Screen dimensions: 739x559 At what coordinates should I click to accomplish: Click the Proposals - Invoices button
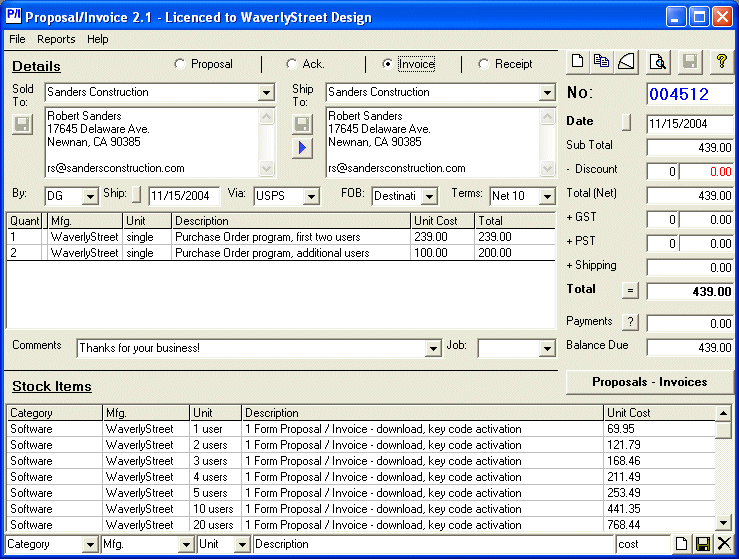click(649, 382)
